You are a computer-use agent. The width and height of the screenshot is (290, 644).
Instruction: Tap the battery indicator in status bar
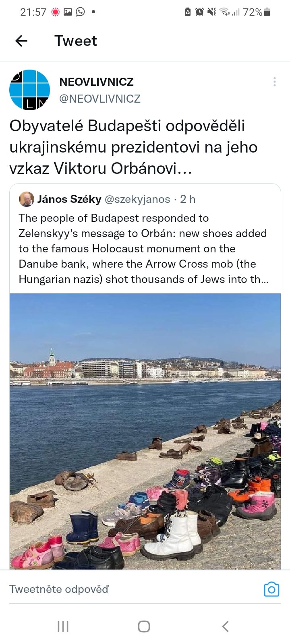(267, 12)
